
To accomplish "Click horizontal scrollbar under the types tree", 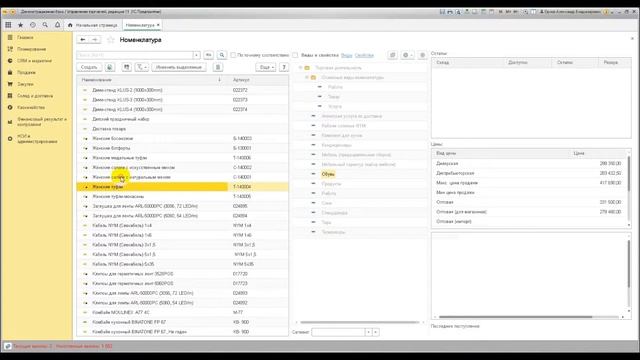I will 359,322.
